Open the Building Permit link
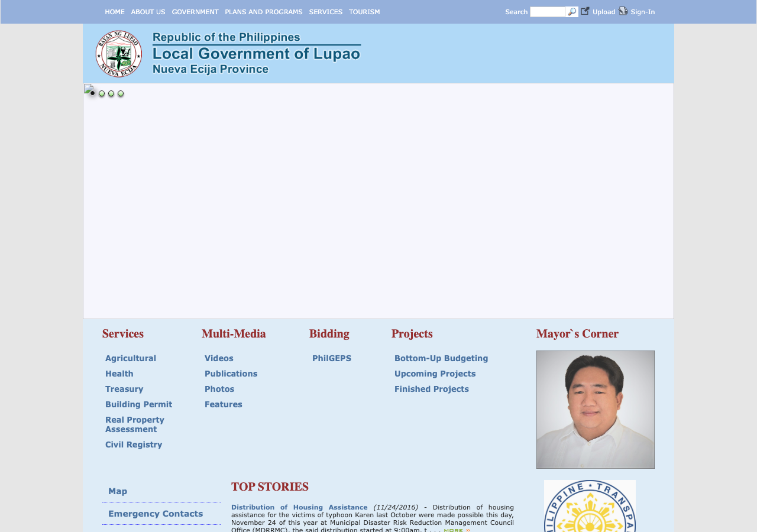Image resolution: width=757 pixels, height=532 pixels. (x=139, y=404)
